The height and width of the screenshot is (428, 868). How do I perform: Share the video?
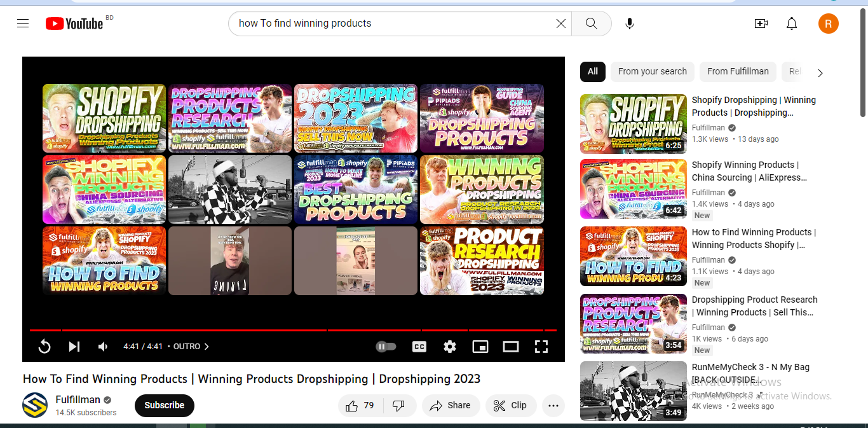(451, 405)
